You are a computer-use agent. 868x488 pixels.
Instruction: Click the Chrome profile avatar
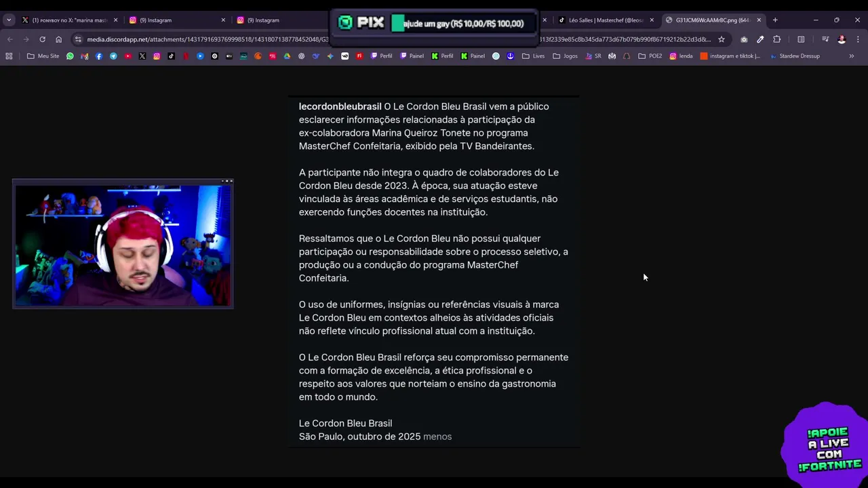point(842,39)
